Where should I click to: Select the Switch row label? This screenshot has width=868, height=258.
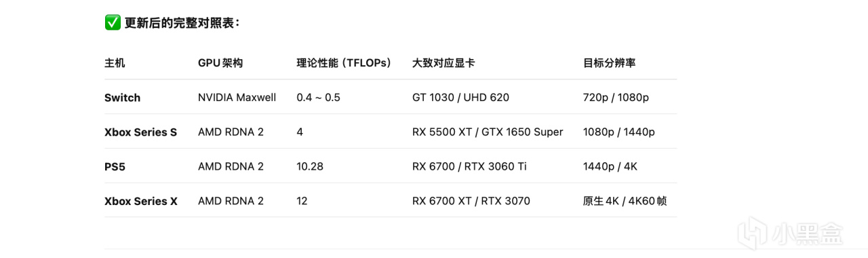123,98
